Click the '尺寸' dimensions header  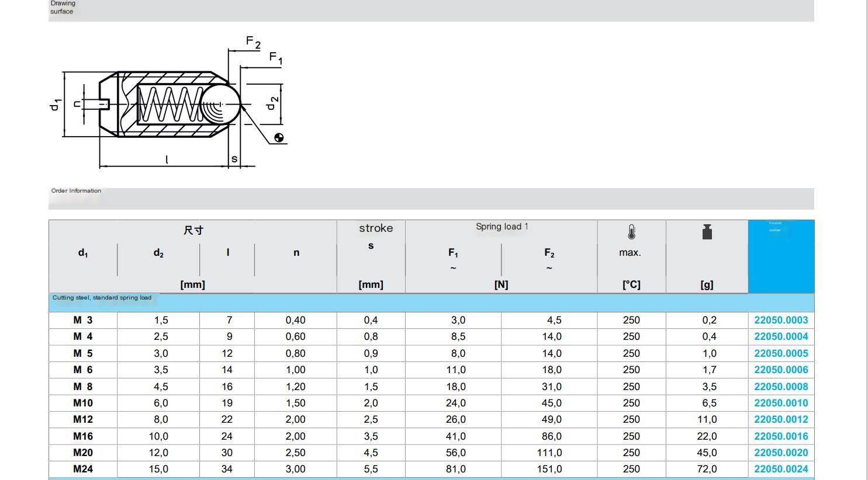(x=193, y=230)
